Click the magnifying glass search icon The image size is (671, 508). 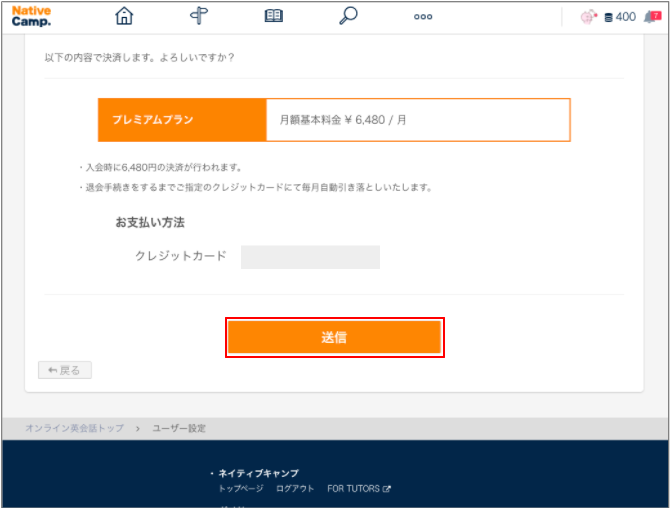pos(348,16)
